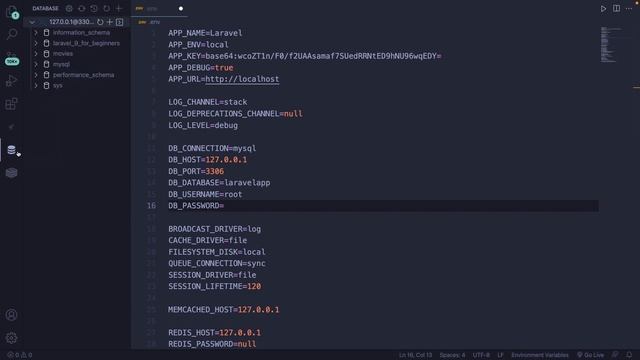640x360 pixels.
Task: Click the minimap code overview
Action: (612, 44)
